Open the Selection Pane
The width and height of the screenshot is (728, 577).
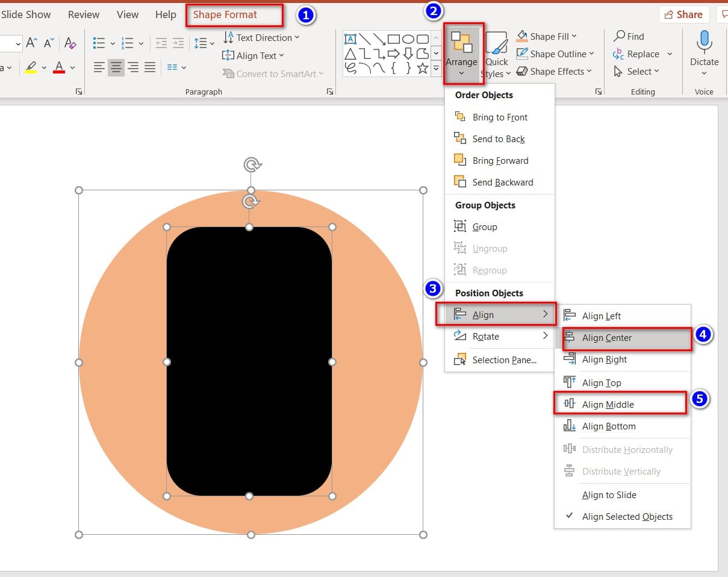tap(504, 360)
